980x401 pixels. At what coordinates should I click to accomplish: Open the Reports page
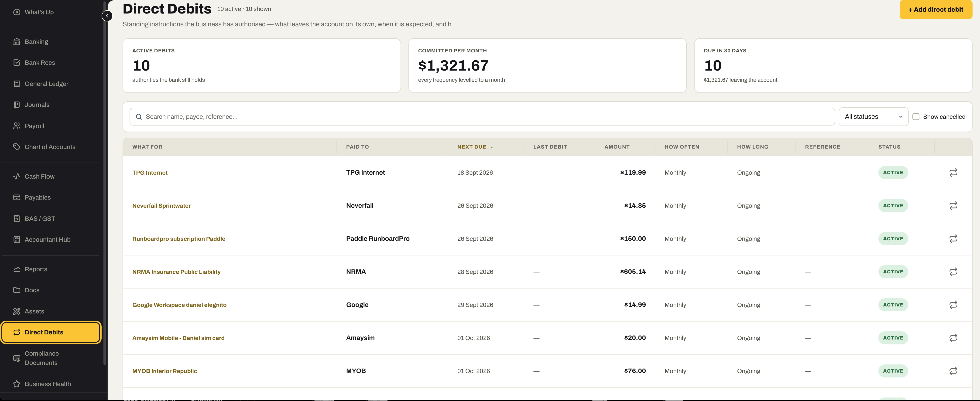pyautogui.click(x=51, y=269)
